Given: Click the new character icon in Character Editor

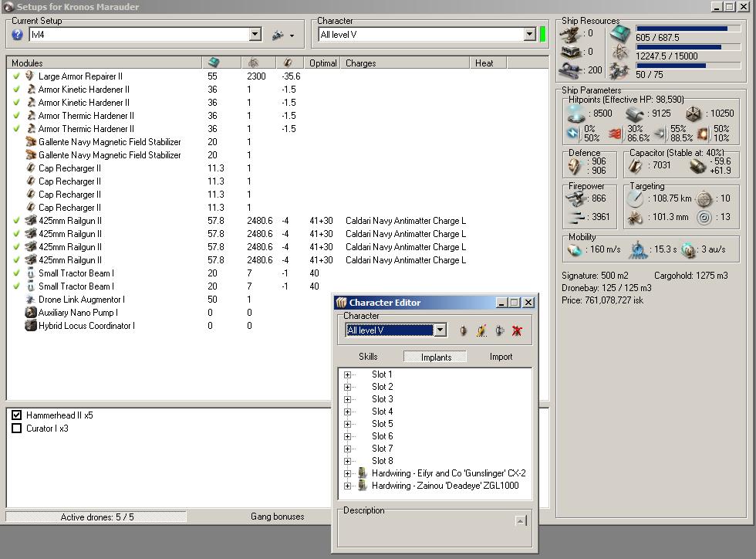Looking at the screenshot, I should point(463,330).
